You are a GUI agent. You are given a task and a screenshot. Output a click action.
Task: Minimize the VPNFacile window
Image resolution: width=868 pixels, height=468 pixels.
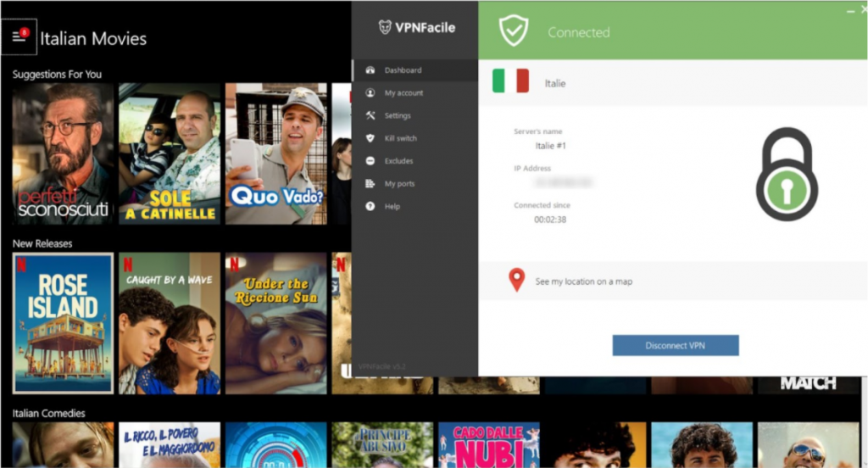[850, 11]
